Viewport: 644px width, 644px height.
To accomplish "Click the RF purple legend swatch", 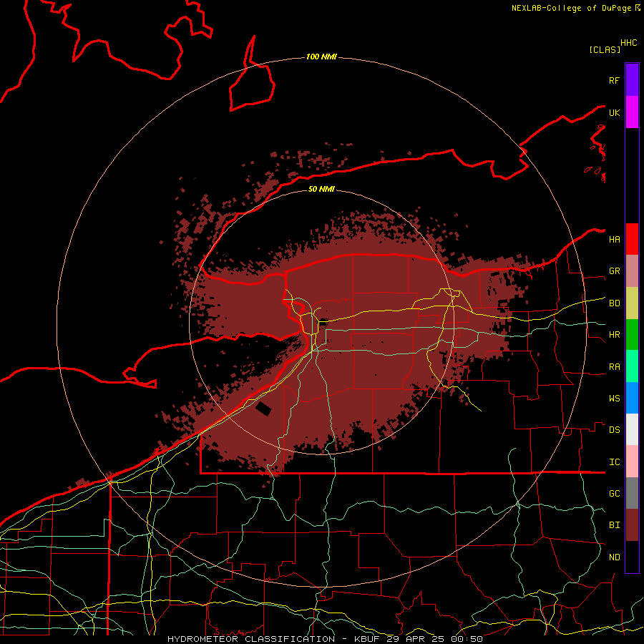I will pos(632,80).
